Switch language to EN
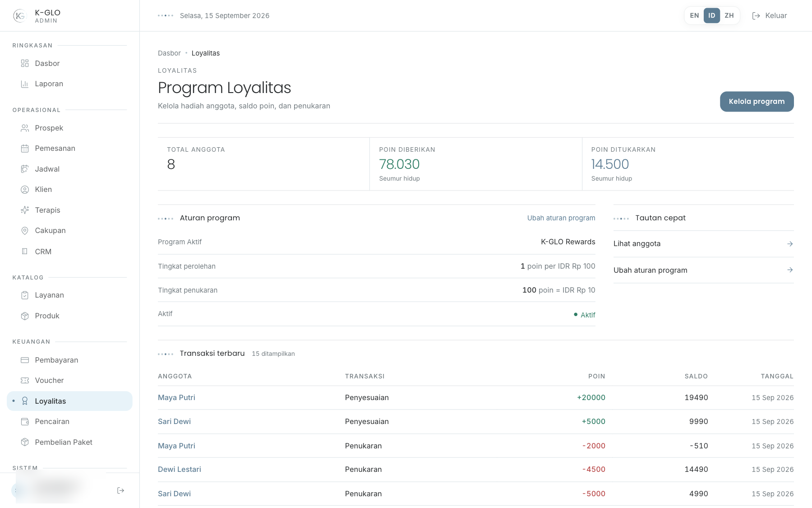 pyautogui.click(x=694, y=15)
